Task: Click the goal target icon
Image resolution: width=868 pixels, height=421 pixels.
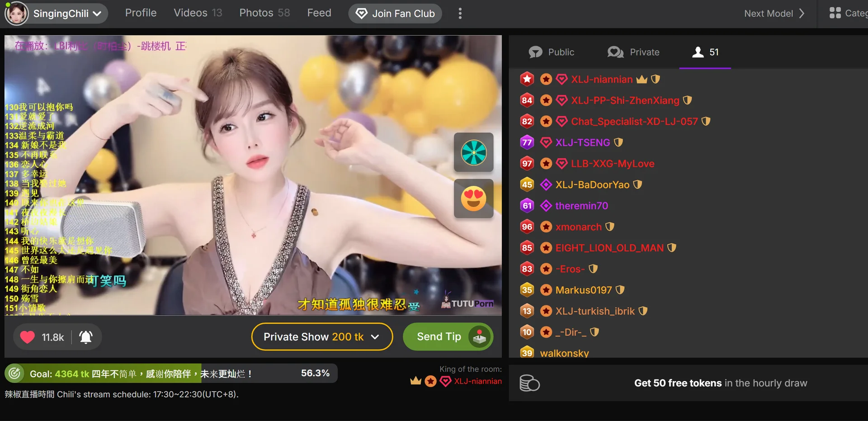Action: 15,374
